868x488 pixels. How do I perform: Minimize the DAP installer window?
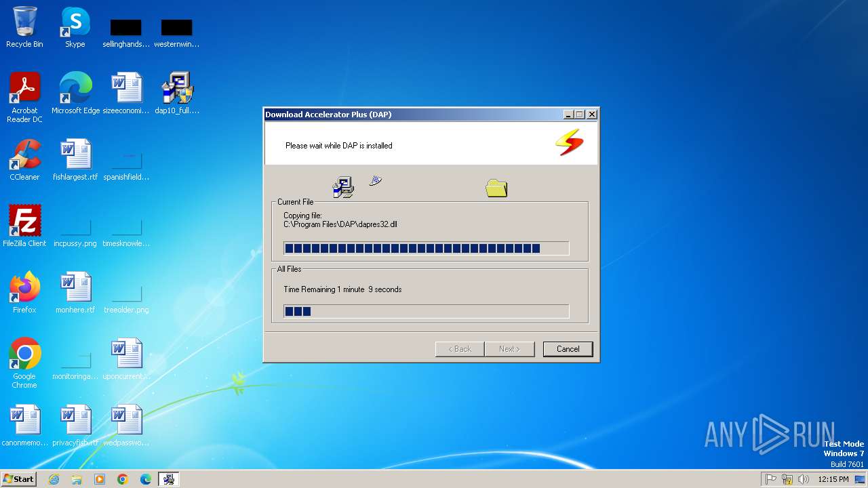point(568,115)
